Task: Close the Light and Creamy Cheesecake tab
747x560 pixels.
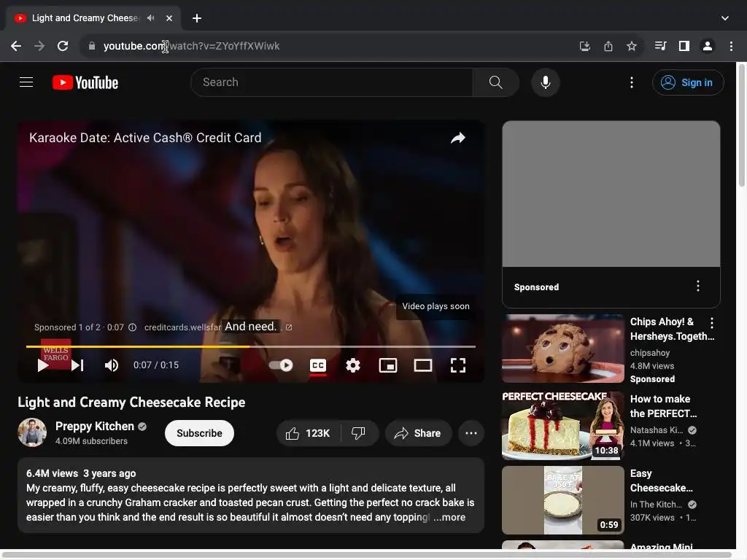Action: click(169, 18)
